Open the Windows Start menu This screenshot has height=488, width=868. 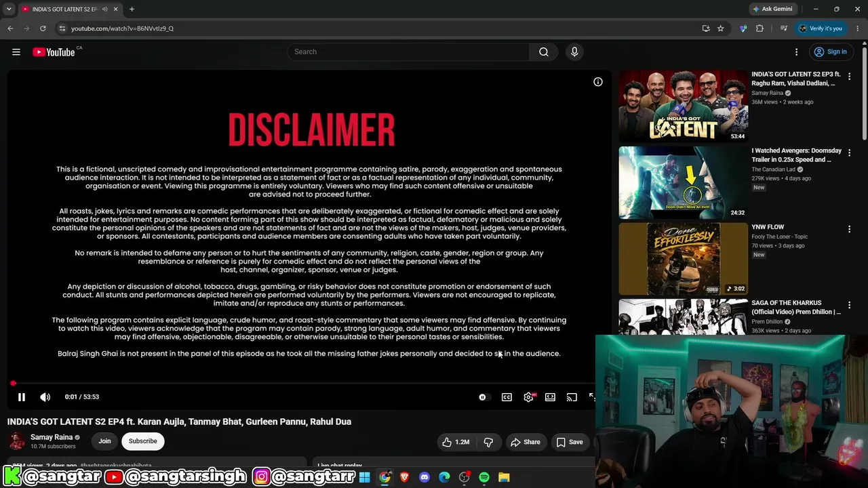[364, 477]
